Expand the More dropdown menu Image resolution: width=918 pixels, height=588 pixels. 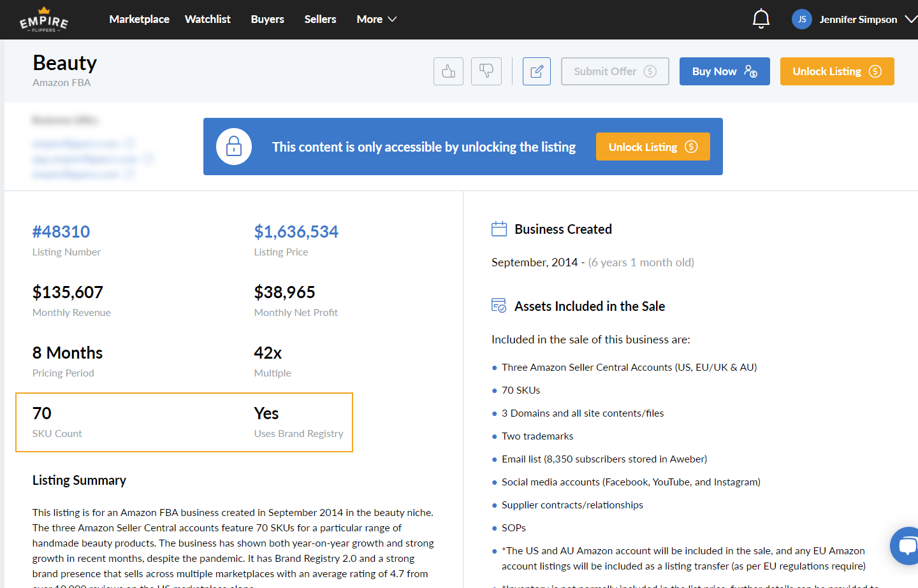[377, 19]
